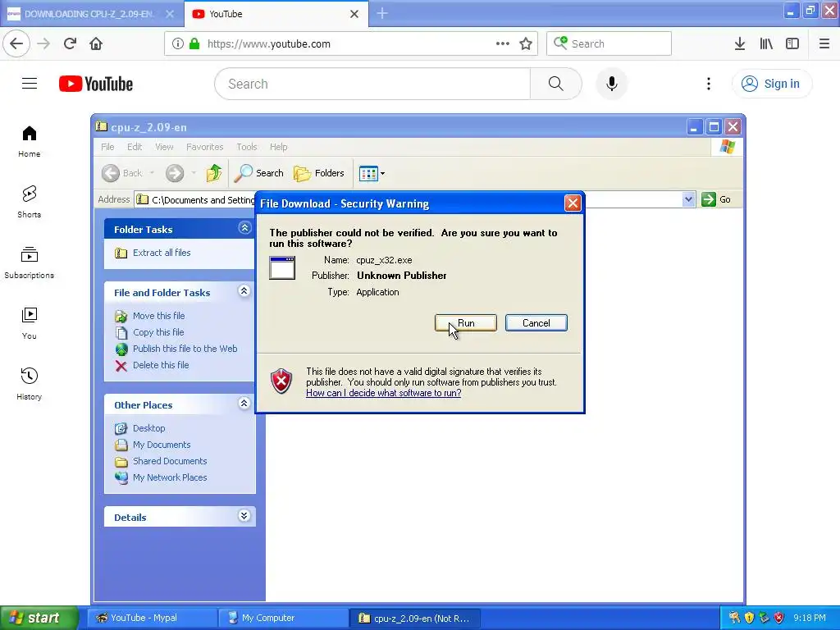Viewport: 840px width, 630px height.
Task: Open 'How can I decide what software to run?' link
Action: point(384,393)
